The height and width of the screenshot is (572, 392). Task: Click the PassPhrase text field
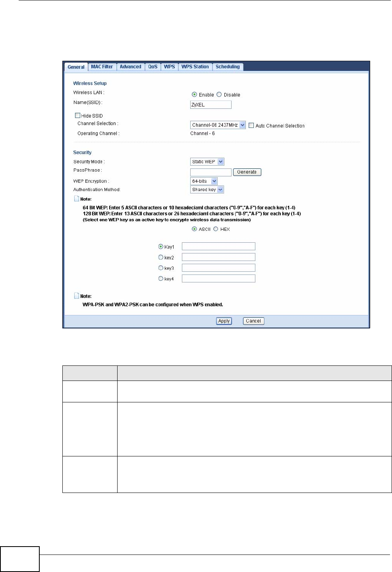coord(211,172)
